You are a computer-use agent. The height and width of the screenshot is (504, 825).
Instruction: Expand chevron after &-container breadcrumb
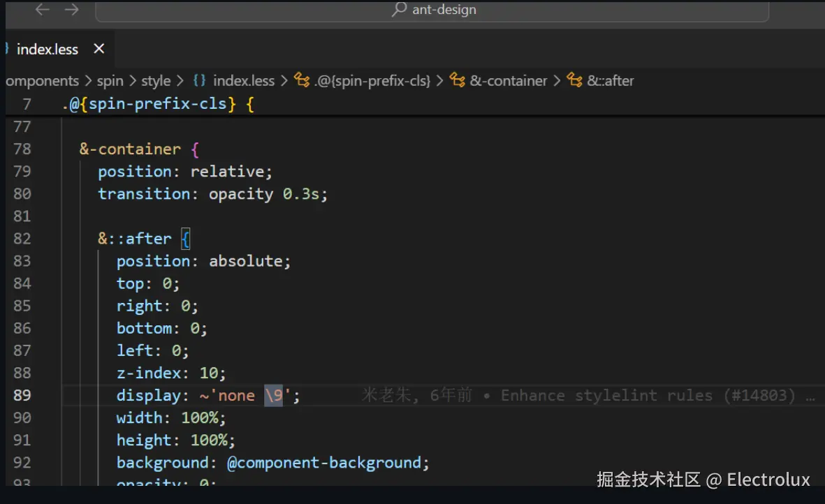click(x=557, y=81)
